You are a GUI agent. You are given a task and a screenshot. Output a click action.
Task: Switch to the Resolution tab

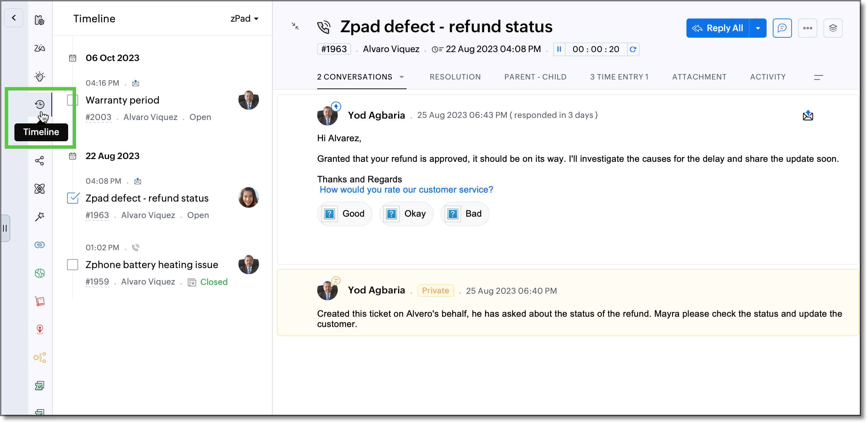pyautogui.click(x=455, y=77)
